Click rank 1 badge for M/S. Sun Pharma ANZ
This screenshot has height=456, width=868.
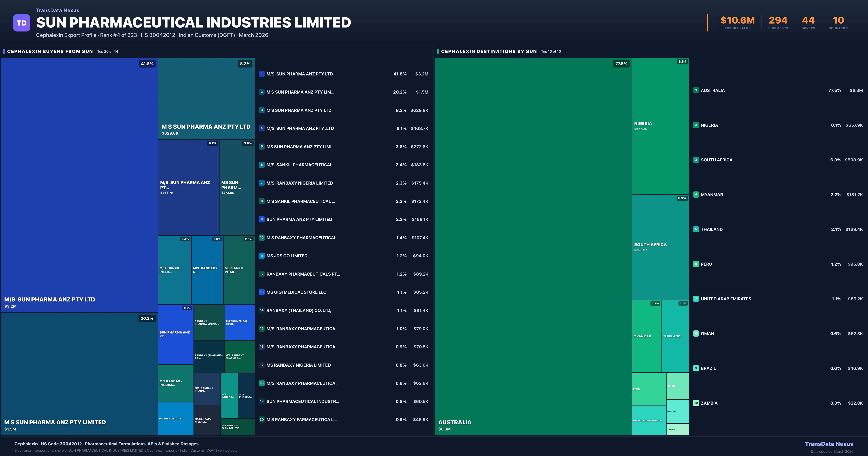point(261,74)
